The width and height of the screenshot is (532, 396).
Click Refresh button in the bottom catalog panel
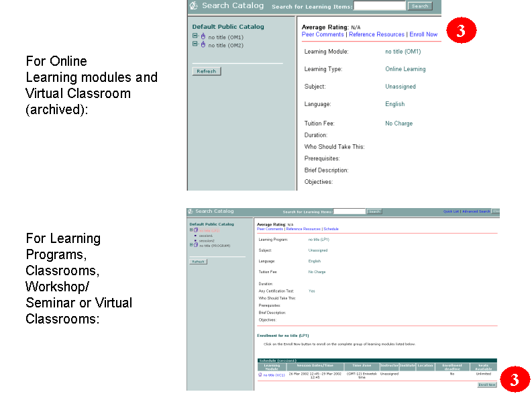point(198,262)
